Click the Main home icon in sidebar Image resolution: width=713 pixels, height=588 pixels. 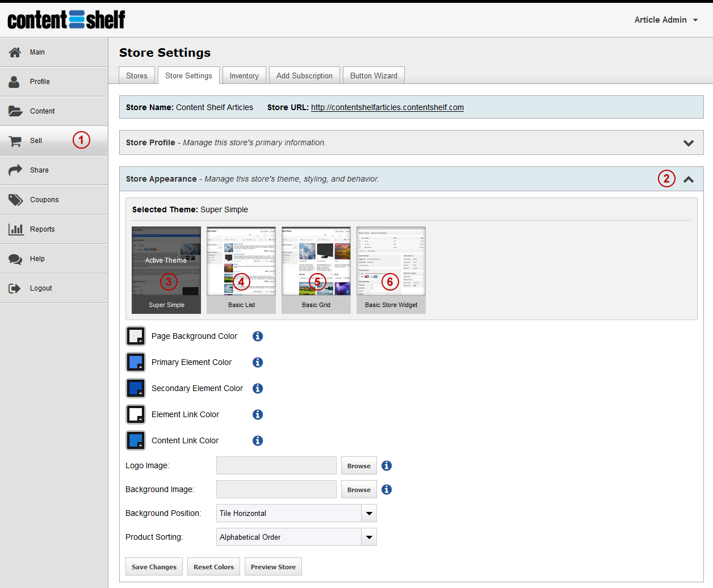click(15, 52)
